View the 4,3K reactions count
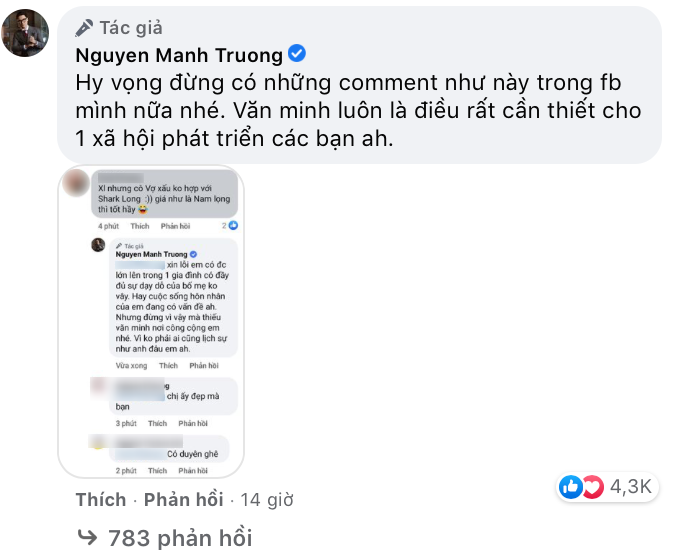Viewport: 674px width, 554px height. pyautogui.click(x=631, y=487)
